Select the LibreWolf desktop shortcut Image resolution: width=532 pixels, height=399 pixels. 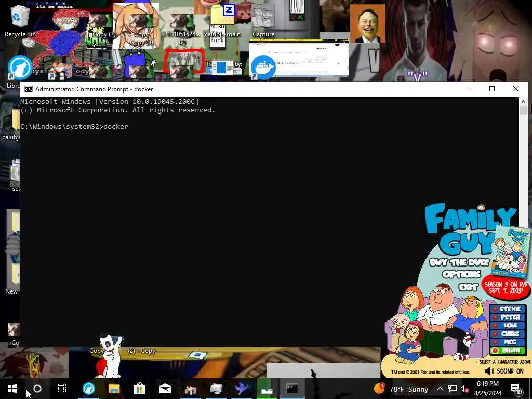pyautogui.click(x=20, y=67)
